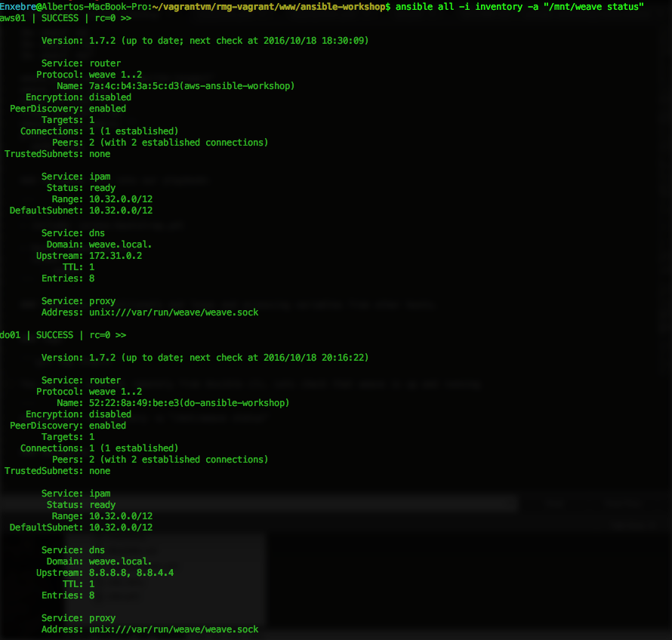Click aws01's proxy weave.sock address
The height and width of the screenshot is (640, 672).
(174, 312)
